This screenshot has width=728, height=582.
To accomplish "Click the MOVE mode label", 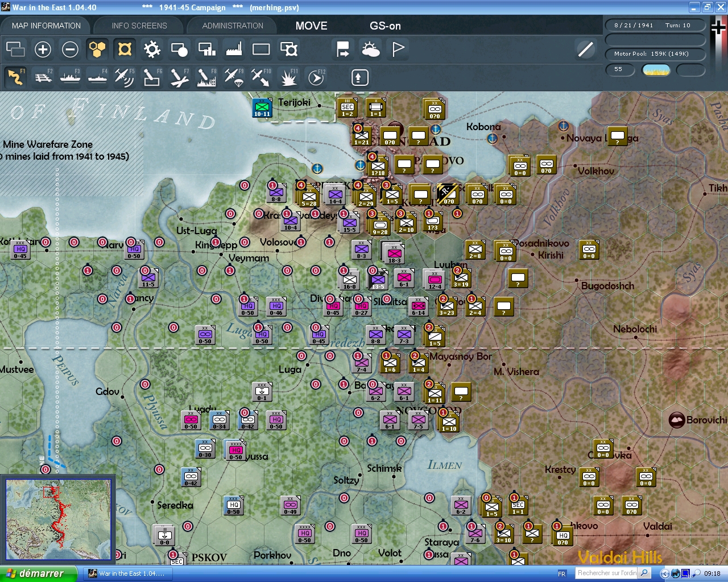I will click(x=312, y=26).
